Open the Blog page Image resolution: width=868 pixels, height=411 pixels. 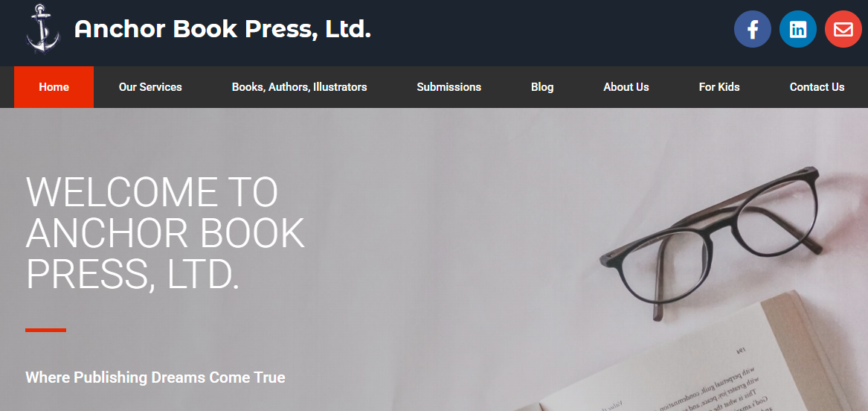542,87
